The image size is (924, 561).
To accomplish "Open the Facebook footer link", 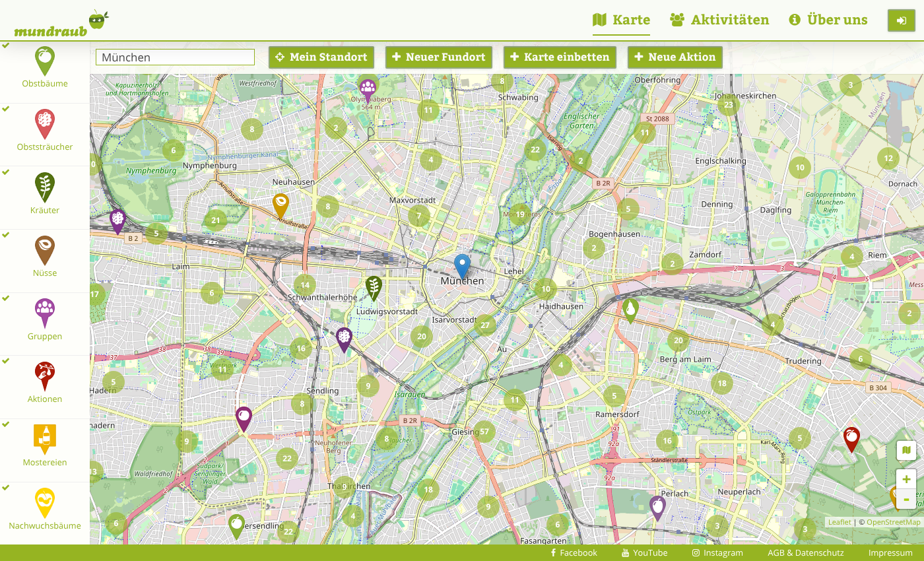I will pos(574,553).
